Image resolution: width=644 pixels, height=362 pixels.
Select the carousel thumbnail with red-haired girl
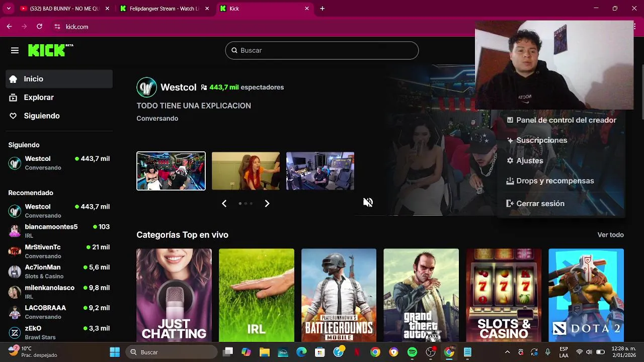pos(246,171)
